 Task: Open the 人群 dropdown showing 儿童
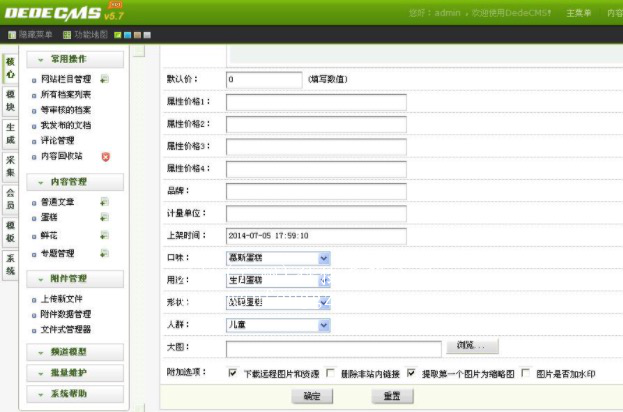(278, 325)
